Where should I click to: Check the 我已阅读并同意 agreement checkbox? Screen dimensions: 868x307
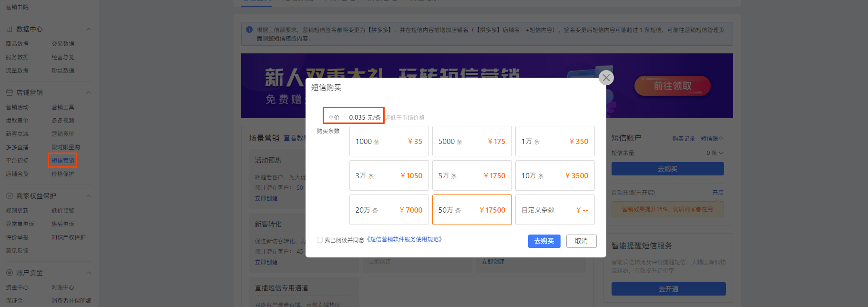point(320,240)
